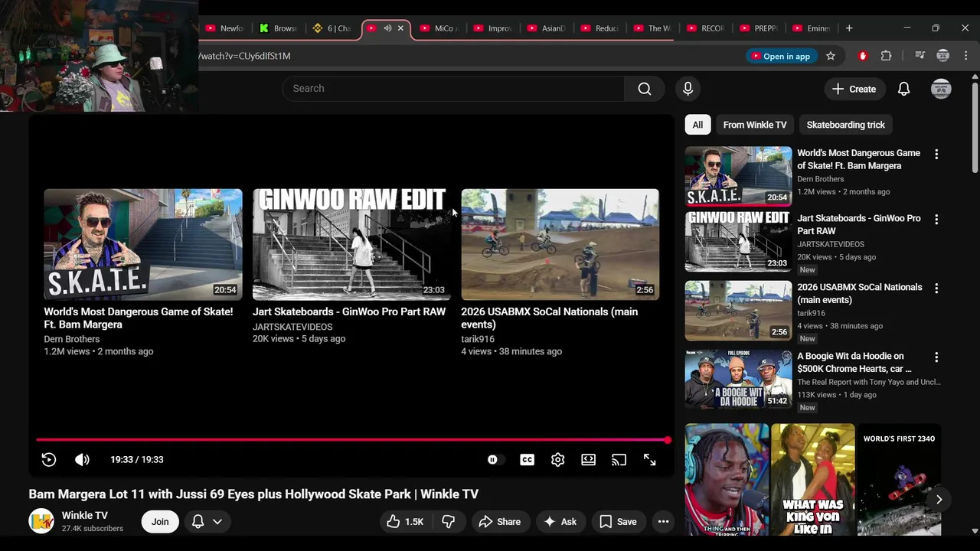Viewport: 980px width, 551px height.
Task: Open media control icon in browser toolbar
Action: 920,56
